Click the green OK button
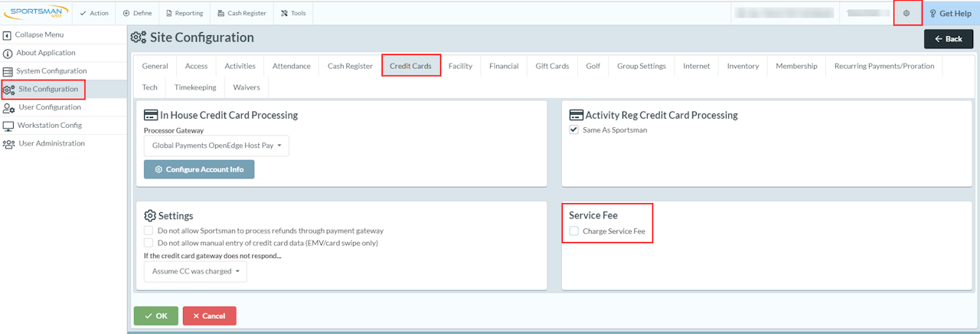This screenshot has height=334, width=980. pos(155,316)
